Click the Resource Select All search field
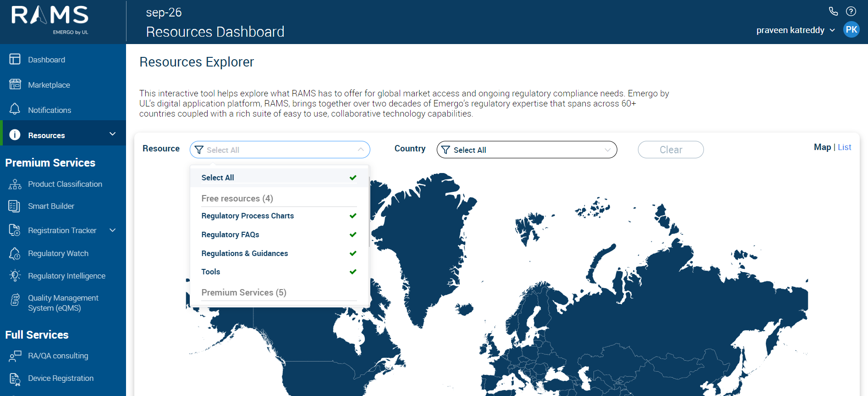The height and width of the screenshot is (396, 868). click(280, 150)
